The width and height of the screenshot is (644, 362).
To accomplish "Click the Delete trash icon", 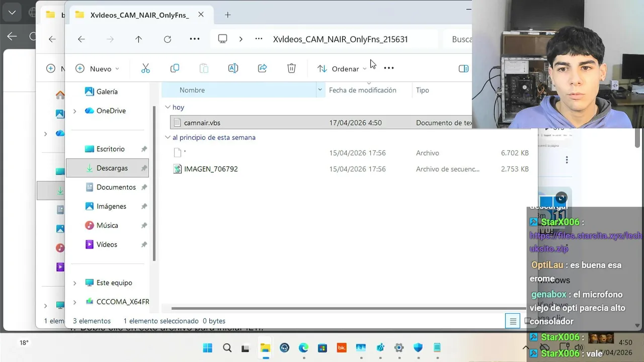I will pyautogui.click(x=291, y=68).
